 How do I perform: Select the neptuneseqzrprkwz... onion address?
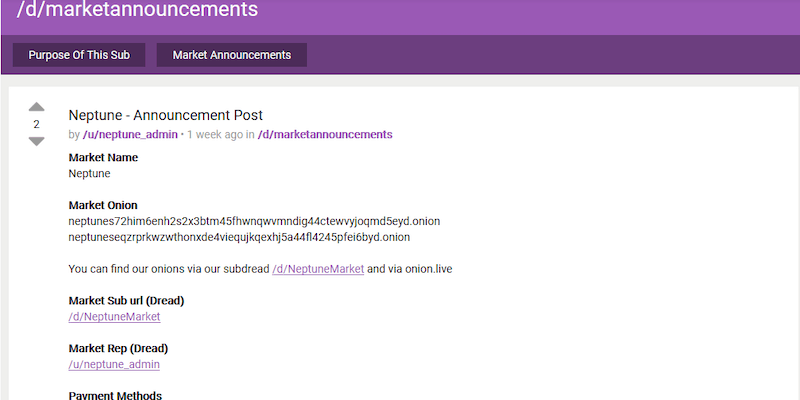click(239, 237)
